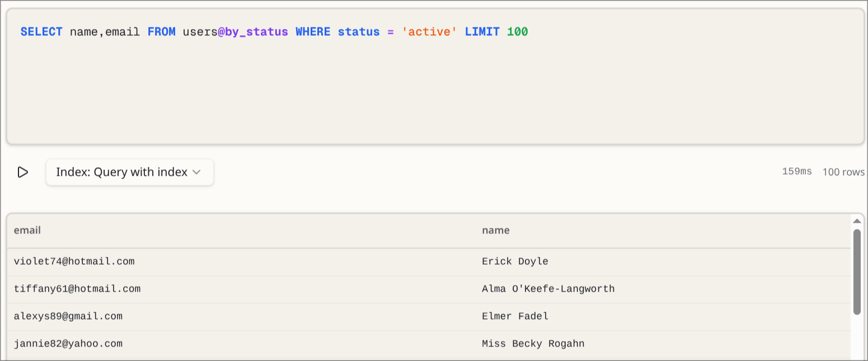Select the violet74@hotmail.com email cell

click(74, 261)
